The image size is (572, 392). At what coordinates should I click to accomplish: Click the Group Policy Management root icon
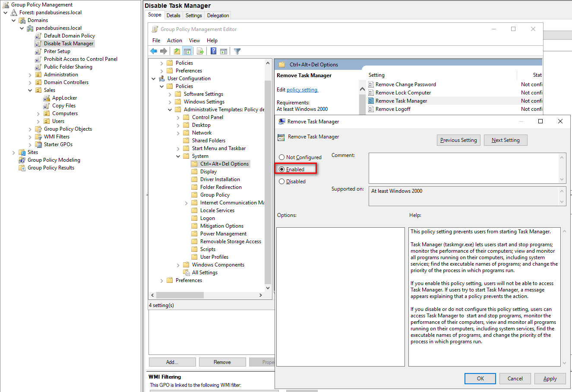6,5
